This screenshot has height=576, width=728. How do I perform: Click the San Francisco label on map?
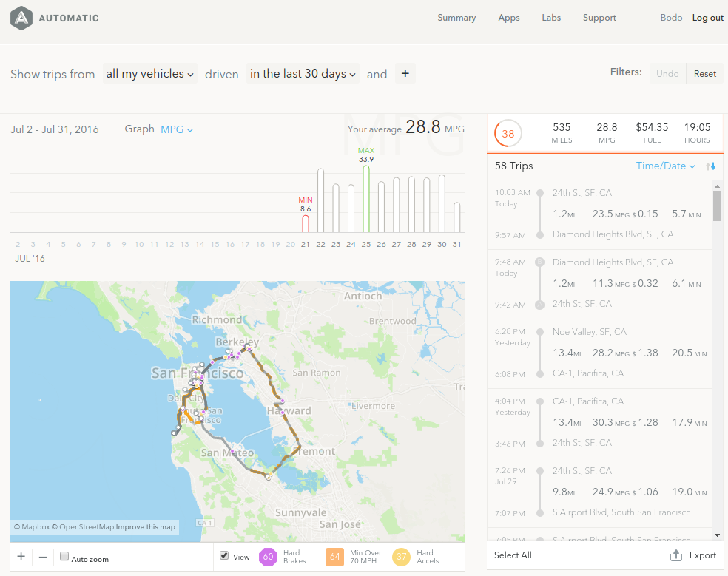(x=198, y=373)
